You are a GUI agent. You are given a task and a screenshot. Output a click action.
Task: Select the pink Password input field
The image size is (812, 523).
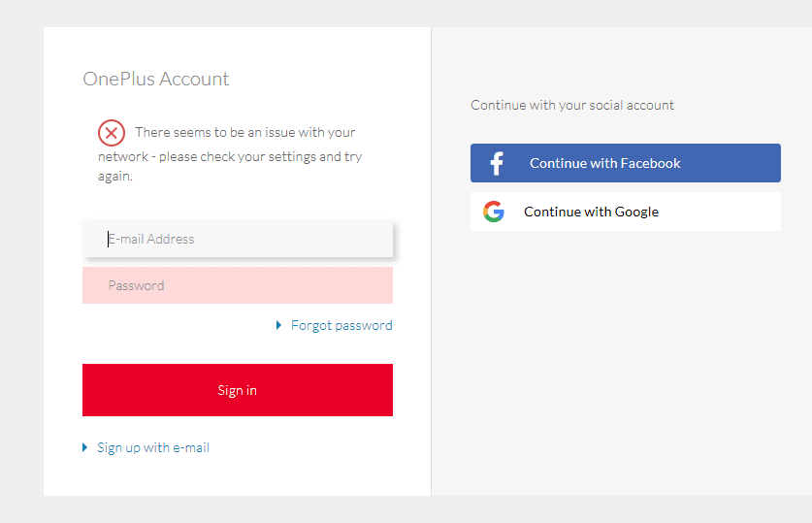coord(238,285)
